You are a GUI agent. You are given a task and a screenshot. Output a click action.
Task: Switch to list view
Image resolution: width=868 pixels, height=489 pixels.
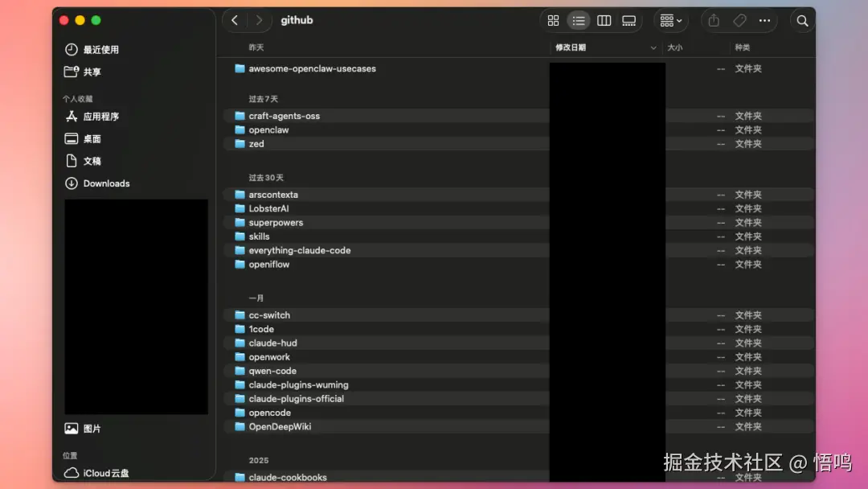(579, 21)
